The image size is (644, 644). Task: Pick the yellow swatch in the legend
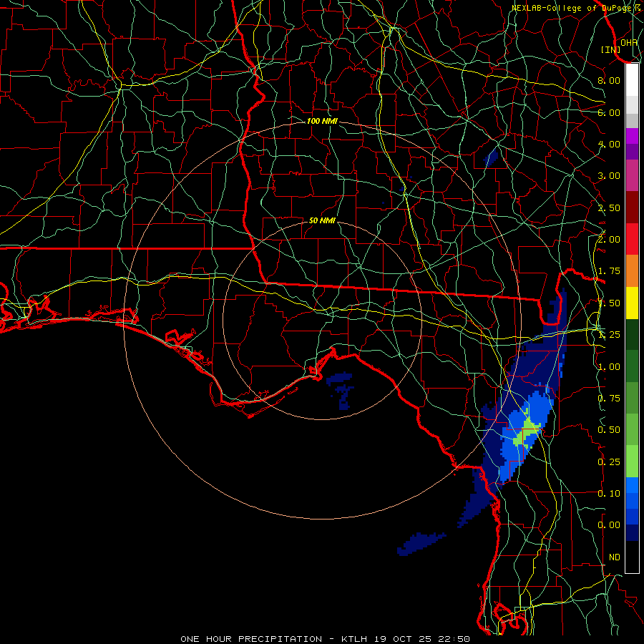(x=632, y=303)
